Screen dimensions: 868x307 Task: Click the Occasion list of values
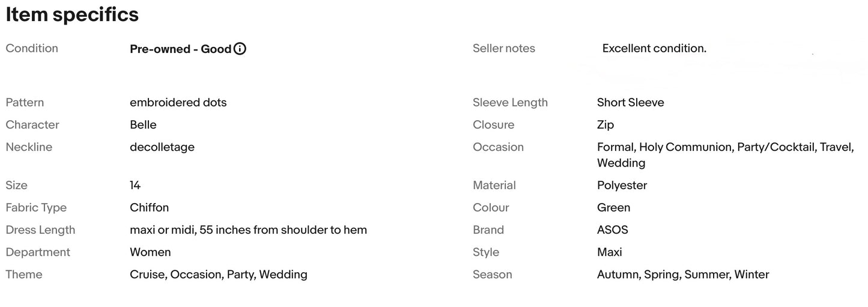click(726, 155)
